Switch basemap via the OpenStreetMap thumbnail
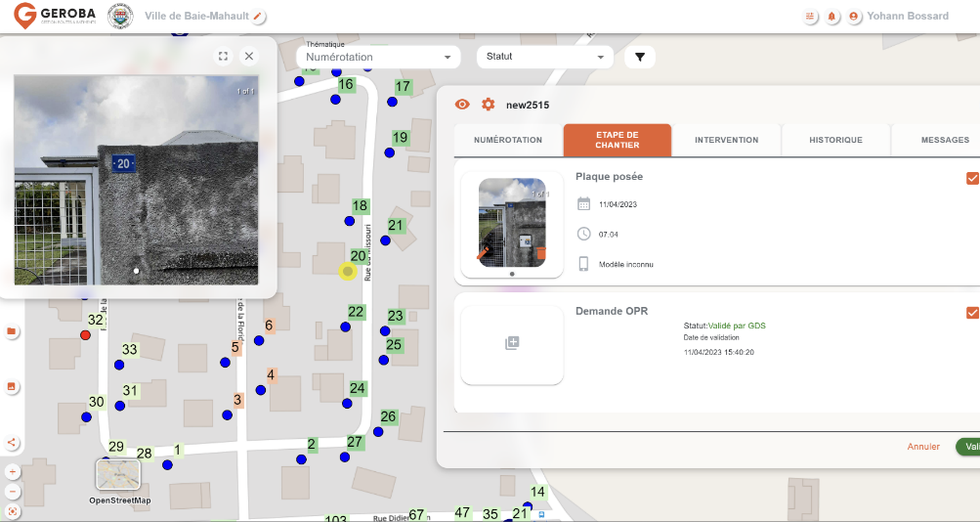 (118, 475)
